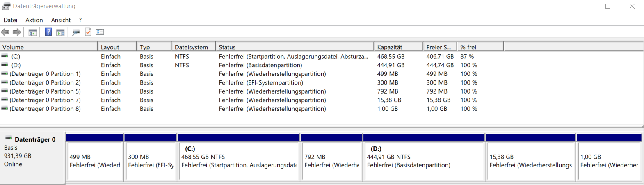Toggle the console tree pane icon

click(33, 32)
